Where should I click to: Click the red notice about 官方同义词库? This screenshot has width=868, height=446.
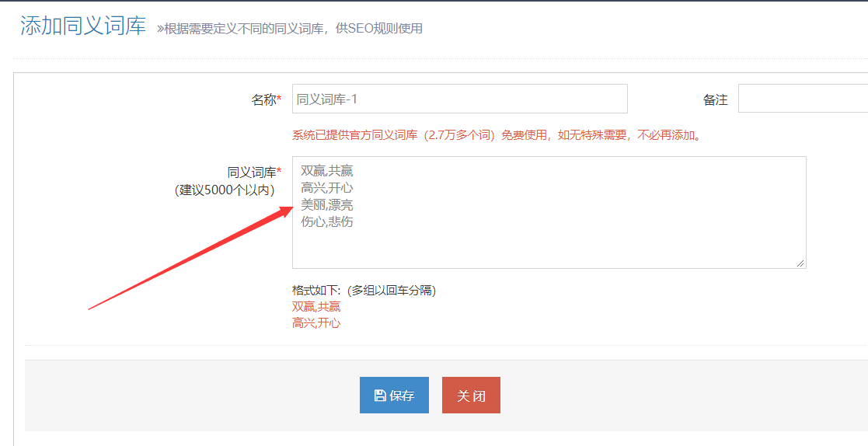[x=497, y=135]
